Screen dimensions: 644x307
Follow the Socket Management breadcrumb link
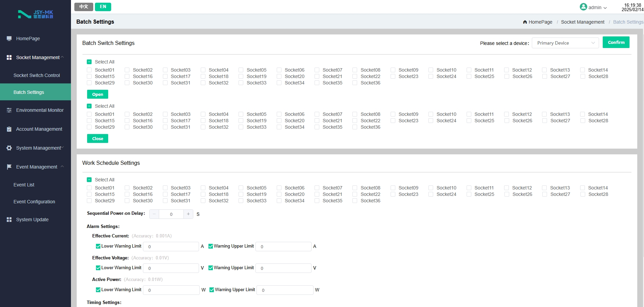point(583,22)
